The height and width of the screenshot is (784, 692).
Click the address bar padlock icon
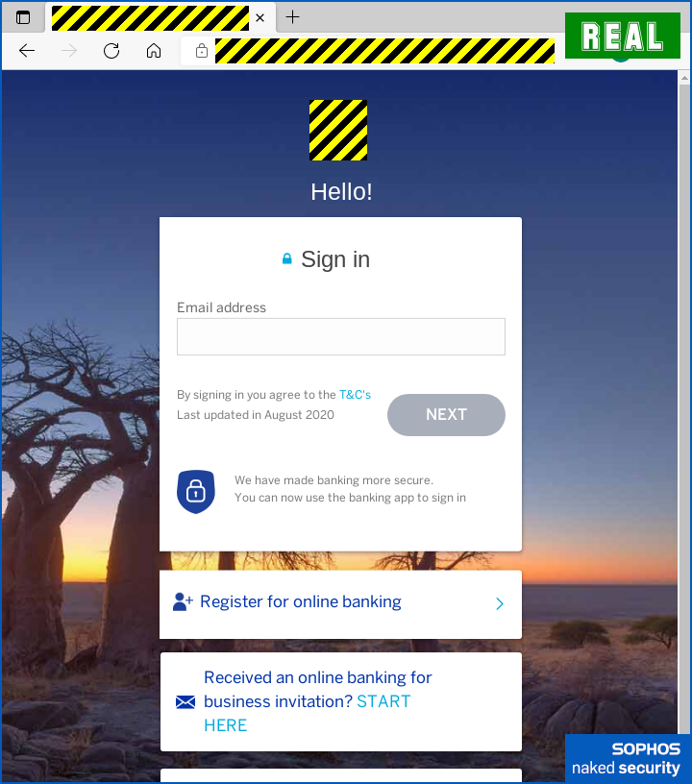tap(202, 51)
